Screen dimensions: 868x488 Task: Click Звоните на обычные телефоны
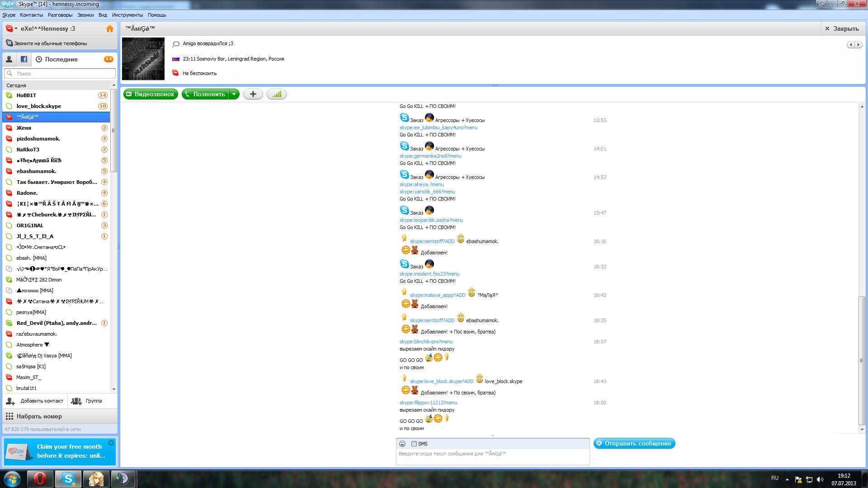click(60, 43)
